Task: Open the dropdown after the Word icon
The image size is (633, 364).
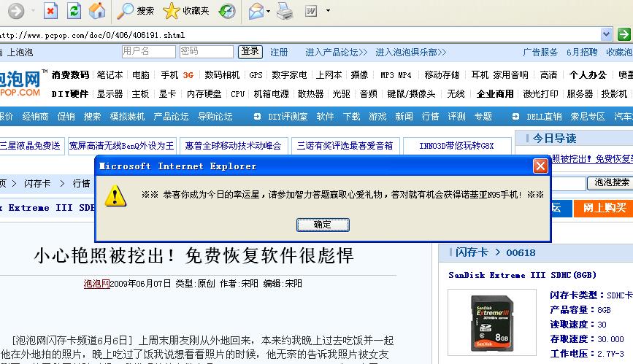Action: coord(328,11)
